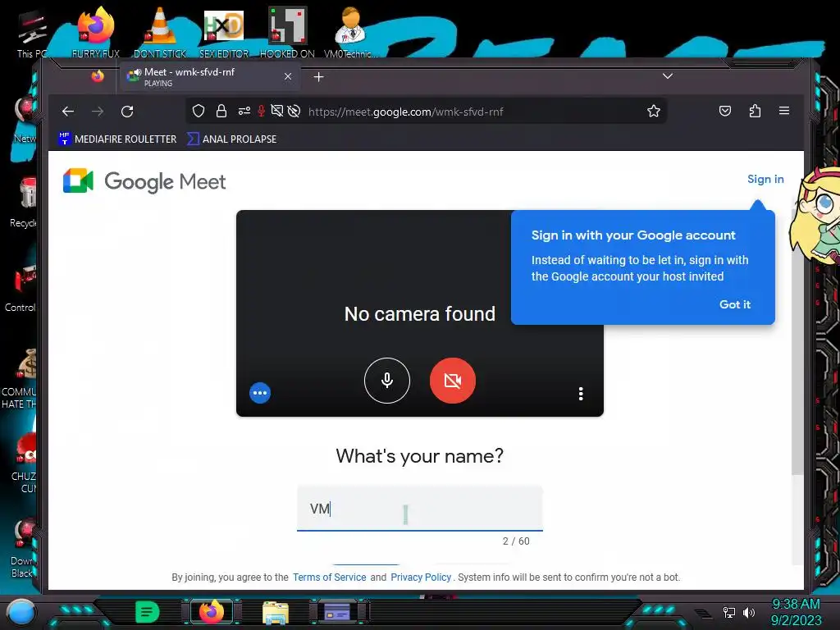
Task: Go back using the browser back arrow
Action: pyautogui.click(x=68, y=112)
